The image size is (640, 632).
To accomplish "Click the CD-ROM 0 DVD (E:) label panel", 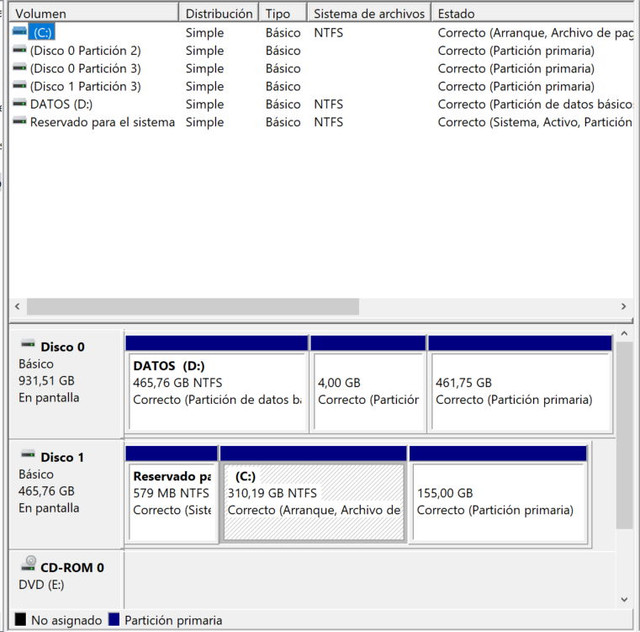I will tap(66, 579).
